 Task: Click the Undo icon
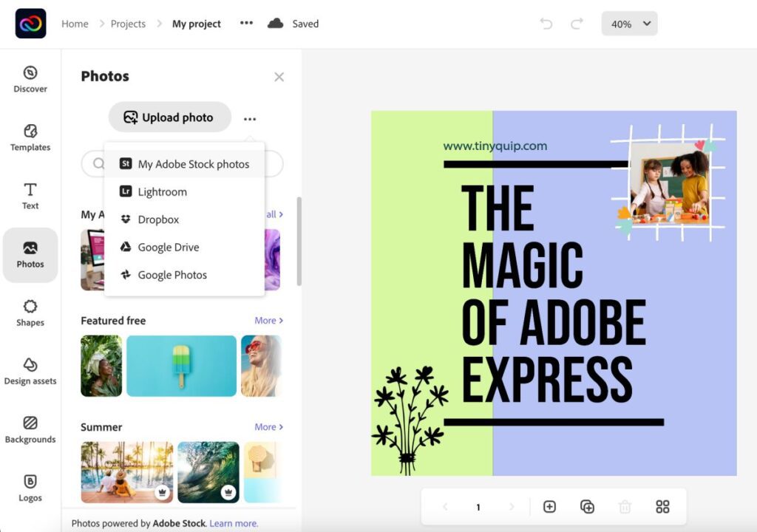click(x=546, y=23)
